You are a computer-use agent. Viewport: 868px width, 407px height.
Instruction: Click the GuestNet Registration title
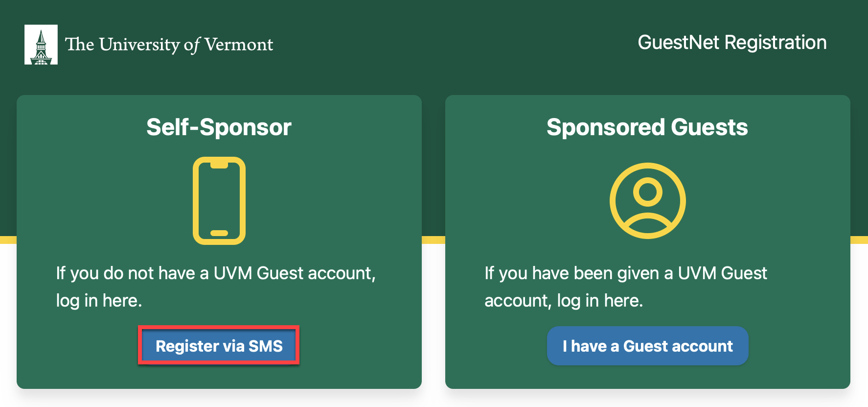732,43
